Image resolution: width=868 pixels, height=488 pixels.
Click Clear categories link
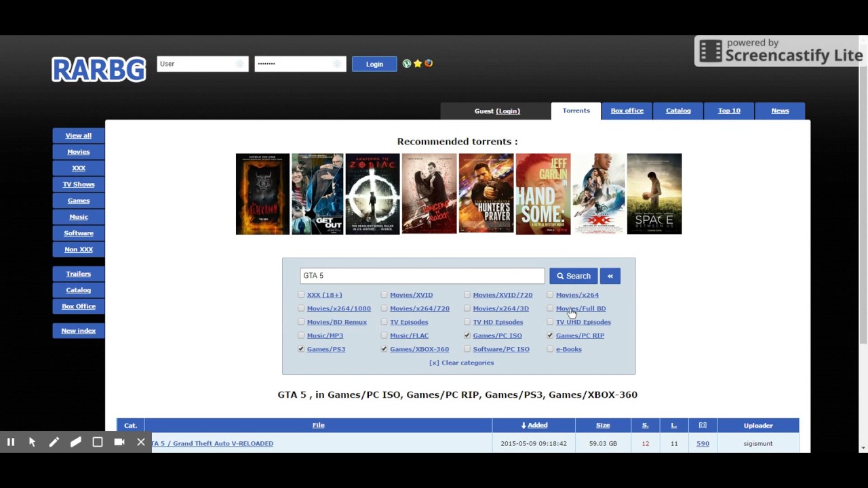pos(461,363)
